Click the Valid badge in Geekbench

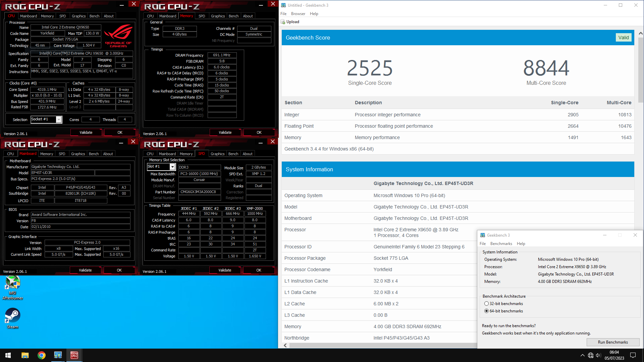pos(624,38)
